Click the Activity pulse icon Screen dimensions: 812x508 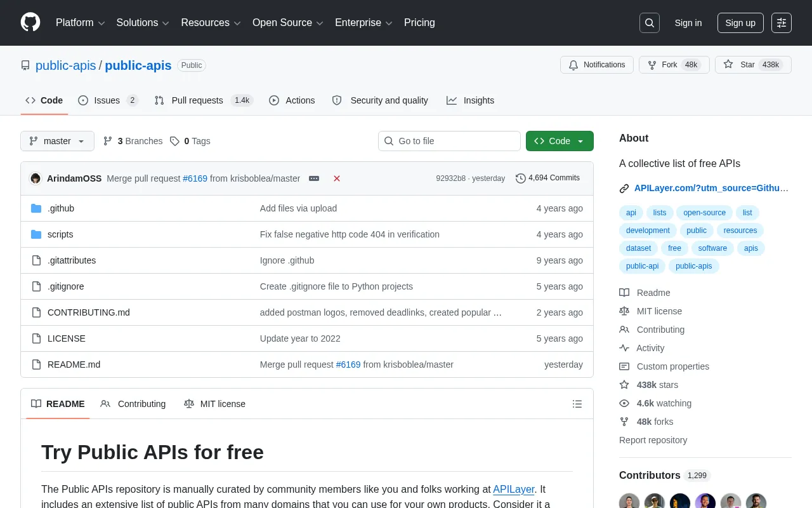(624, 348)
